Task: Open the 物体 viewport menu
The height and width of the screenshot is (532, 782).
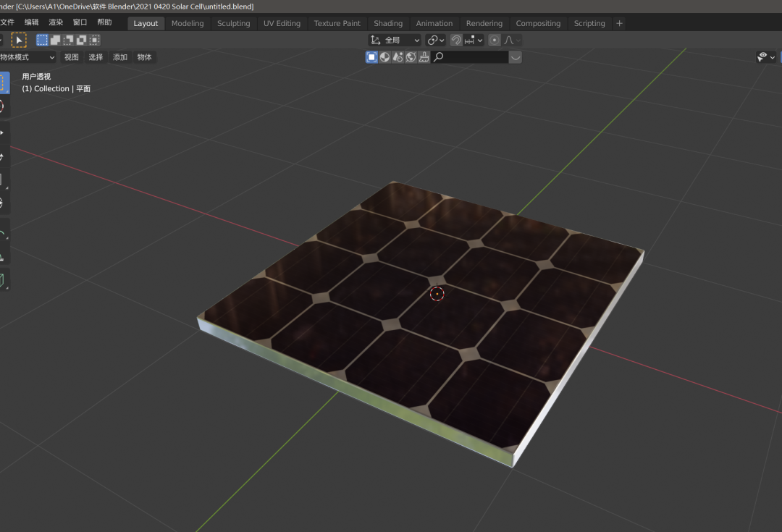Action: coord(144,57)
